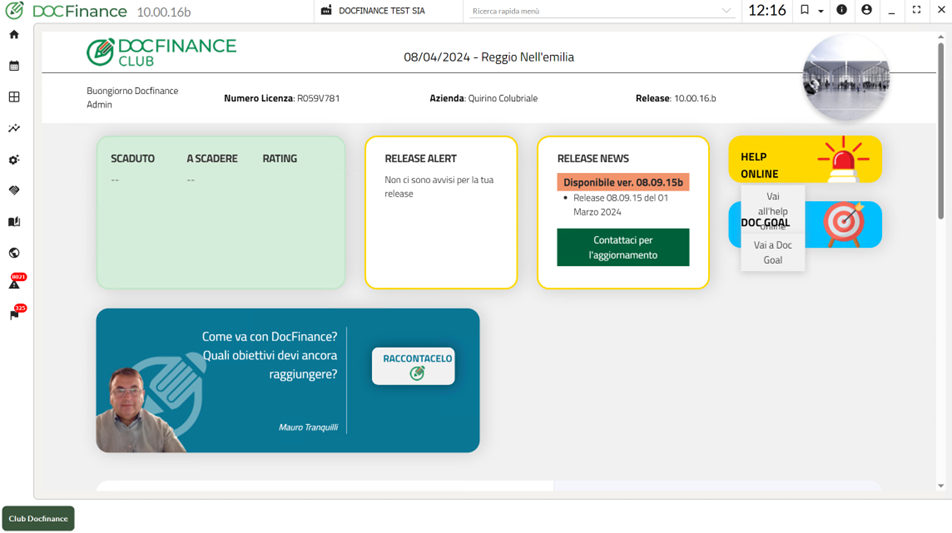This screenshot has width=952, height=533.
Task: Click the handshake icon in sidebar
Action: click(14, 191)
